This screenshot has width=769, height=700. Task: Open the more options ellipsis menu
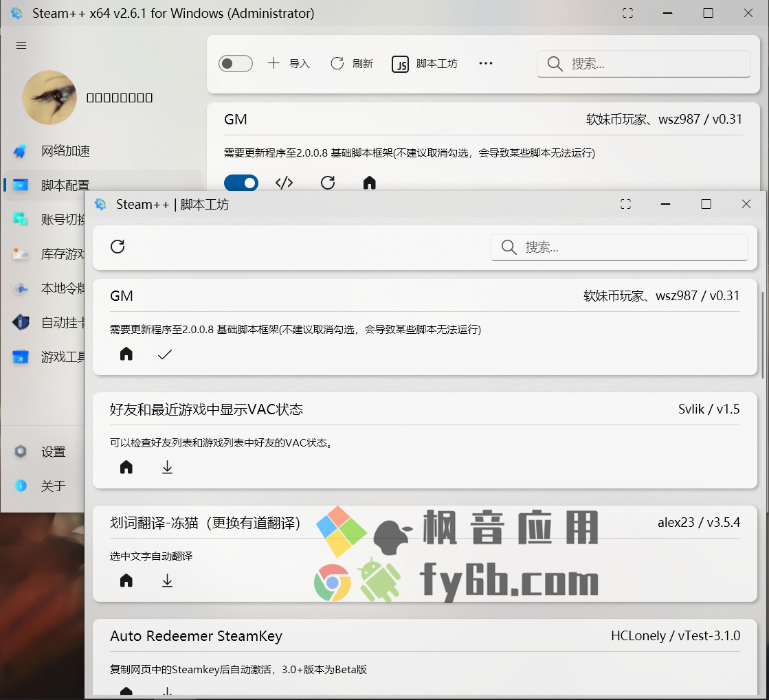pyautogui.click(x=486, y=63)
